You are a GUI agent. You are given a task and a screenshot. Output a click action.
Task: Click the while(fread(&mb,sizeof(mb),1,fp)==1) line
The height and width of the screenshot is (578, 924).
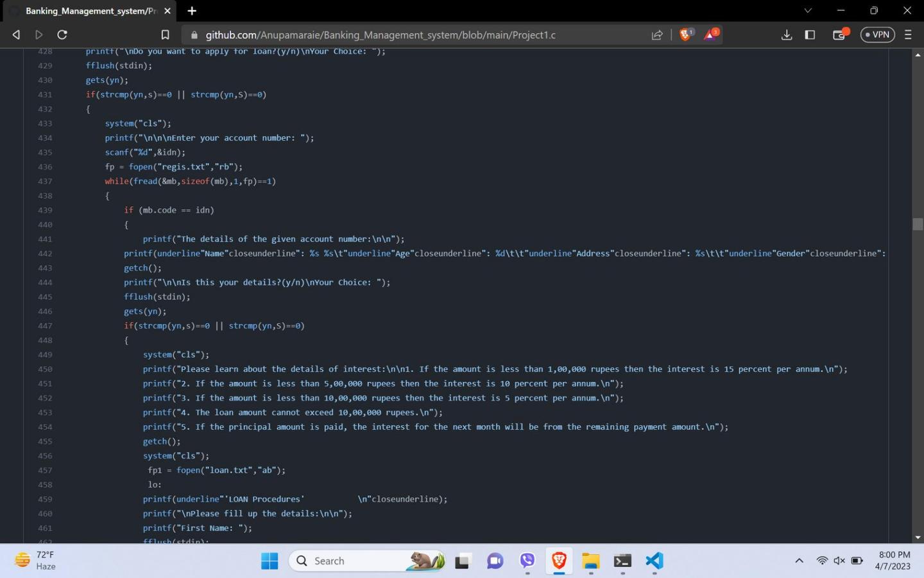coord(191,181)
